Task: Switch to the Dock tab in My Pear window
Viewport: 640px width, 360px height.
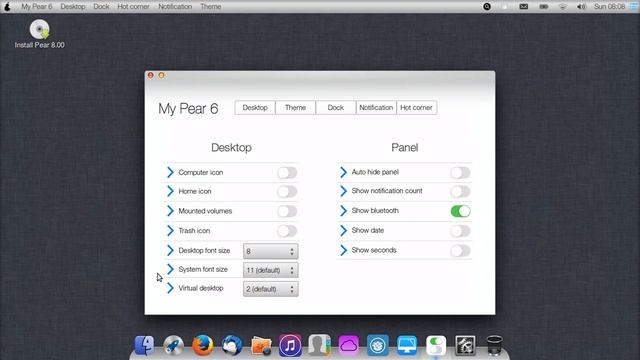Action: tap(336, 108)
